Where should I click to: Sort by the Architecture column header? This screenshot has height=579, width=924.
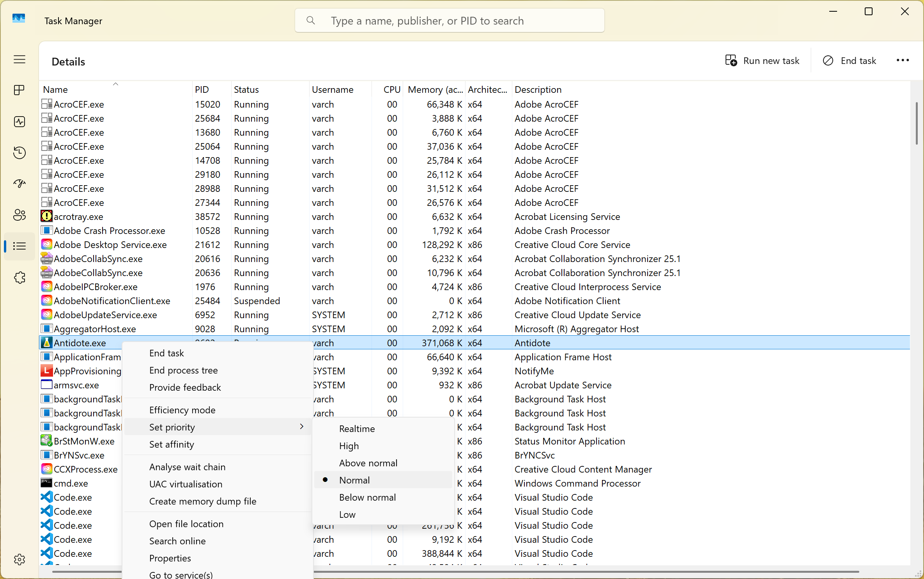489,89
